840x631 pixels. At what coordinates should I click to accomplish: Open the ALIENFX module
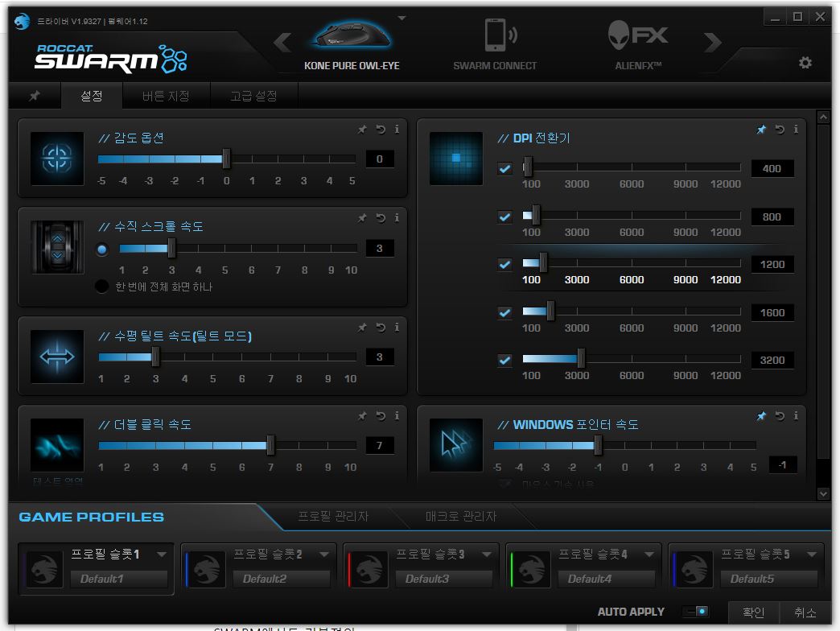[638, 46]
